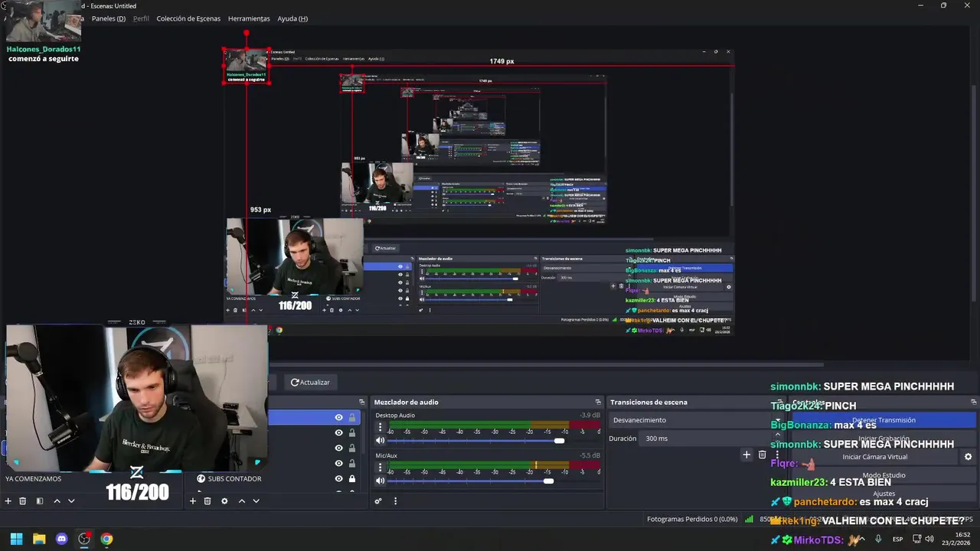The image size is (980, 551).
Task: Enable Modo Estudio button
Action: click(884, 475)
